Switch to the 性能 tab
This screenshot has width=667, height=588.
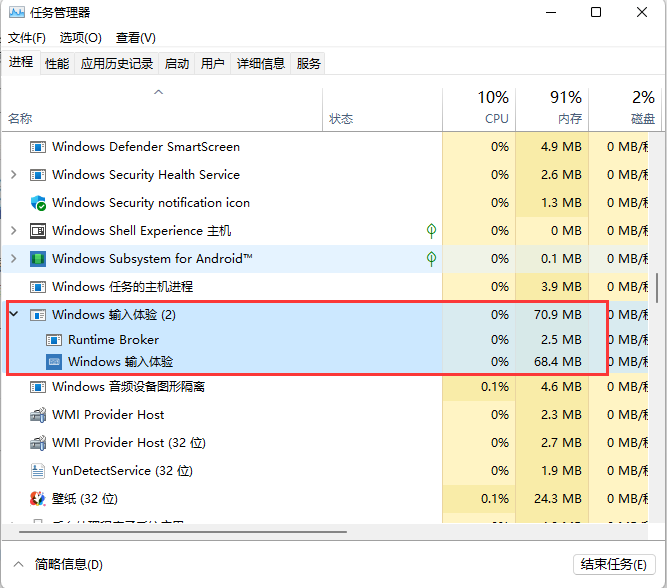pos(57,64)
